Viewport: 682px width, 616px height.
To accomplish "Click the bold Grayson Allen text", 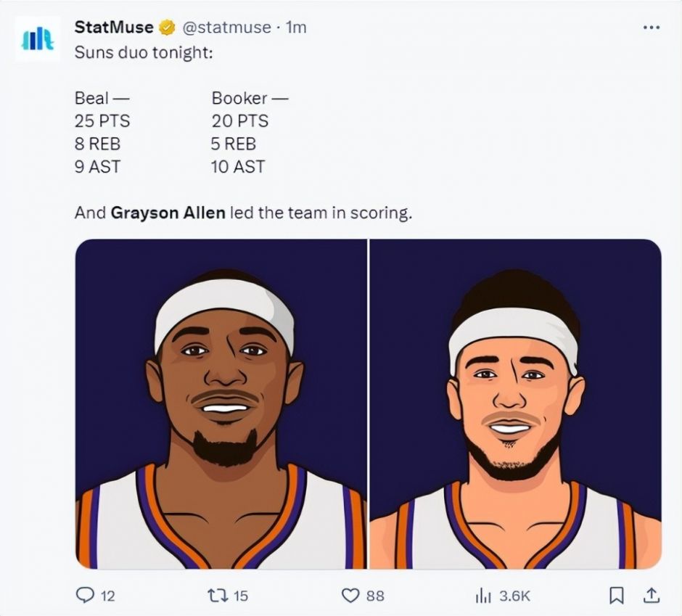I will point(168,213).
